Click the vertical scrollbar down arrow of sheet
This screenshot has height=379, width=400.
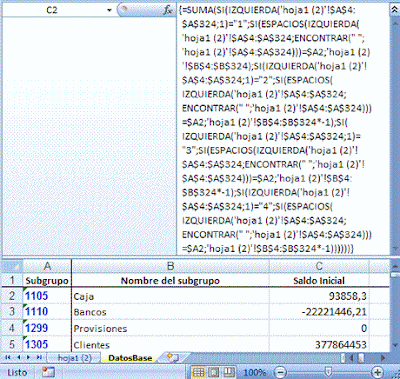coord(395,345)
